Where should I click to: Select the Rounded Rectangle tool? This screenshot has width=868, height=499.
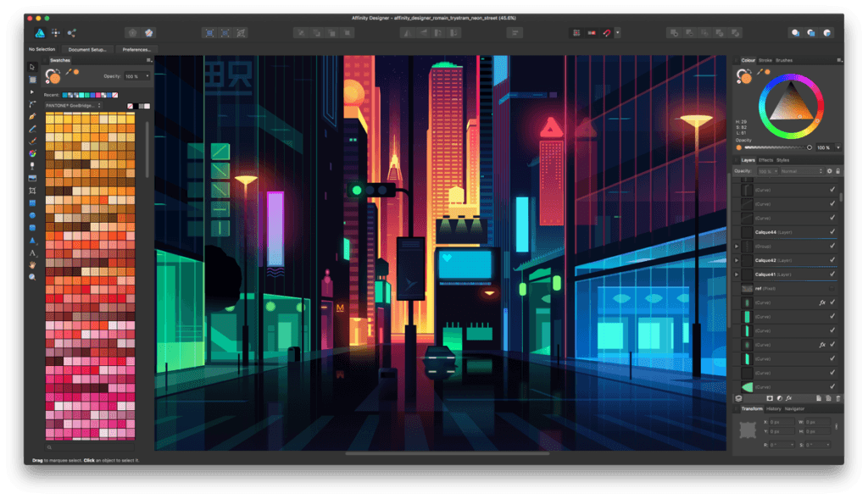click(x=32, y=227)
